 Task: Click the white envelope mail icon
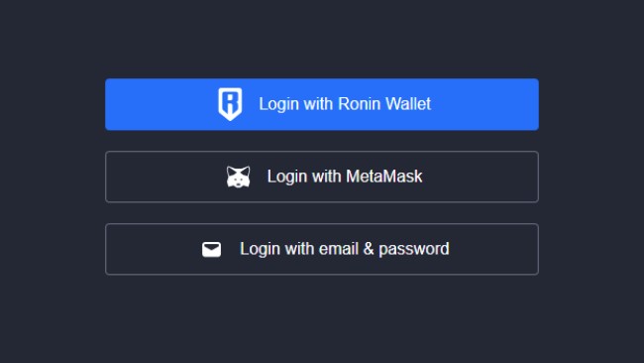[x=211, y=249]
